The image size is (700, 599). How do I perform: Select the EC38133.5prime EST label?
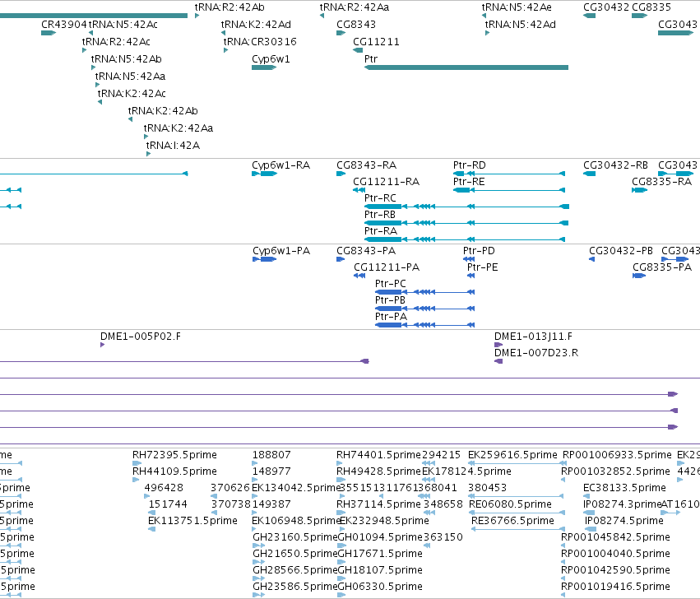(x=624, y=488)
